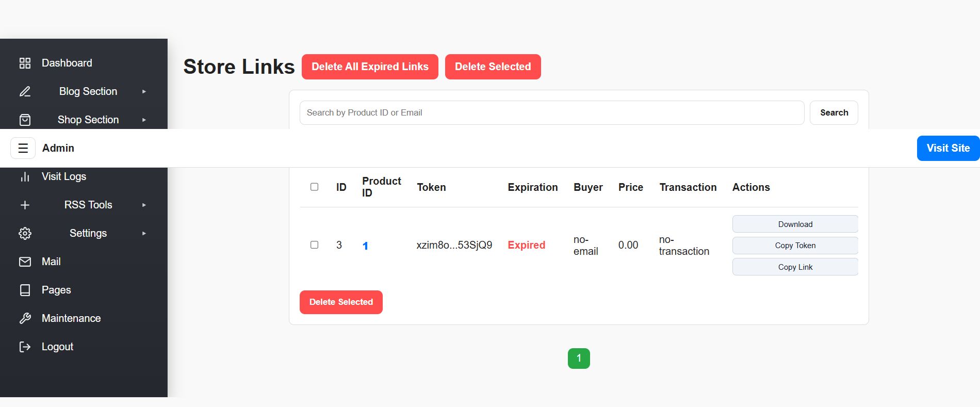
Task: Click the Settings gear icon
Action: coord(25,233)
